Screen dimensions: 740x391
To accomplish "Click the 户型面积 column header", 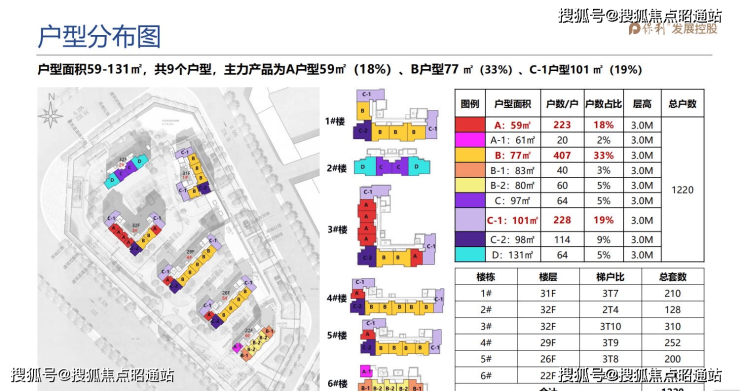I will pos(513,104).
